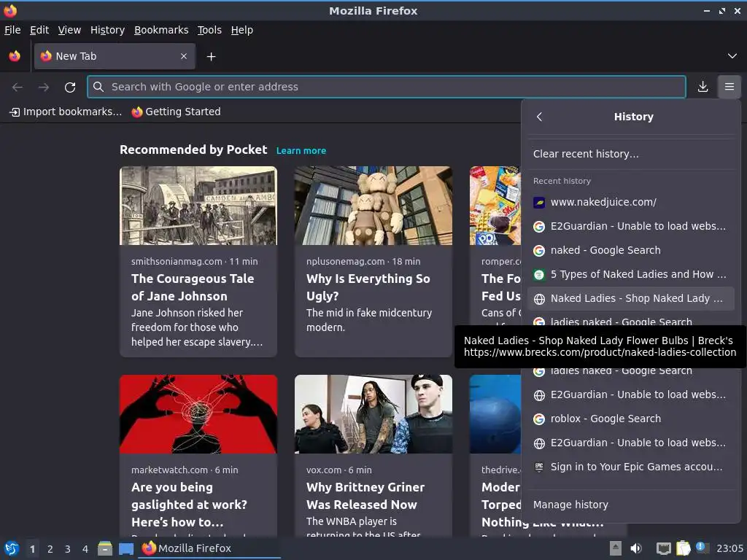Open the Help menu
Image resolution: width=747 pixels, height=560 pixels.
pos(242,30)
